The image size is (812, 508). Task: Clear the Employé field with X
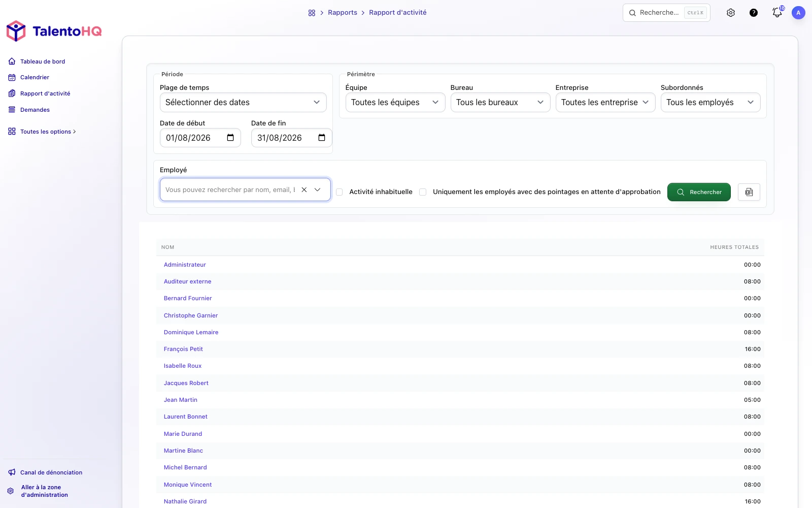coord(304,189)
